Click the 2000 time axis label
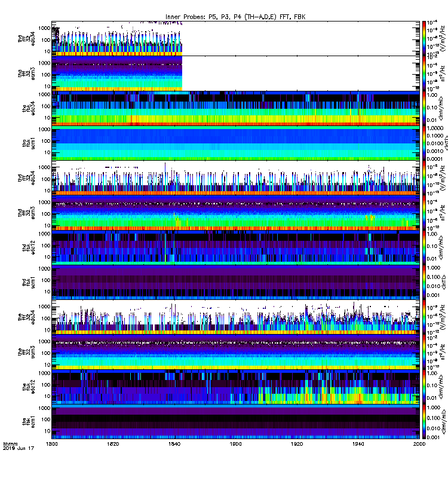Viewport: 448px width, 478px height. pyautogui.click(x=419, y=444)
